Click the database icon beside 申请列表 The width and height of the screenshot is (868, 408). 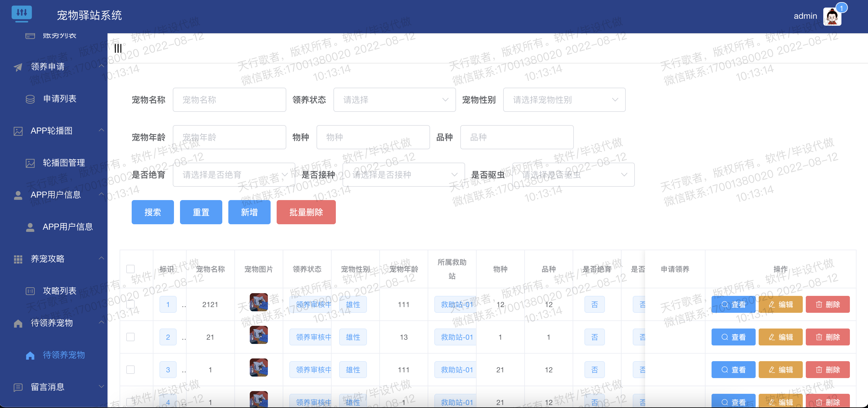coord(30,99)
